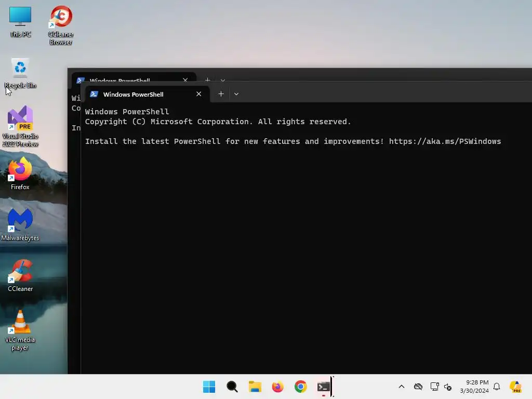Click the OneDrive cloud tray icon
532x399 pixels.
coord(418,387)
